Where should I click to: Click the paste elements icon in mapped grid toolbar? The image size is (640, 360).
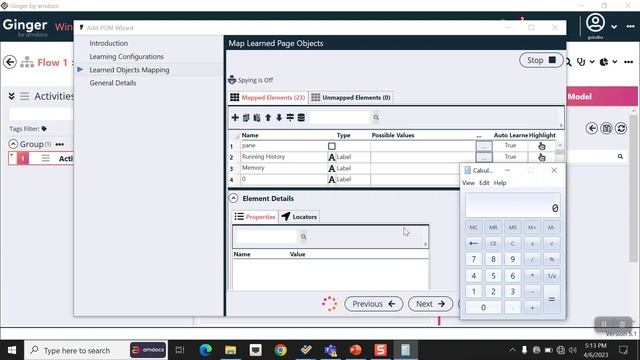[257, 118]
